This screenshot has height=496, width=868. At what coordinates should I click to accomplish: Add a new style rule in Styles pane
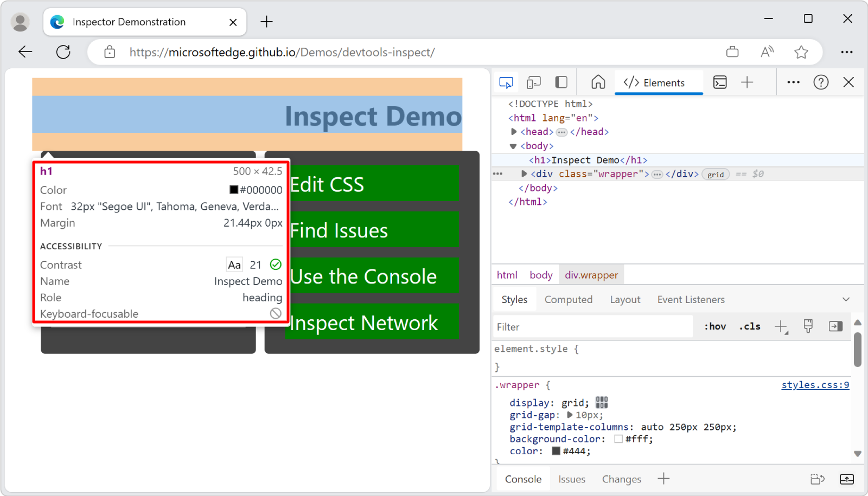(x=781, y=326)
